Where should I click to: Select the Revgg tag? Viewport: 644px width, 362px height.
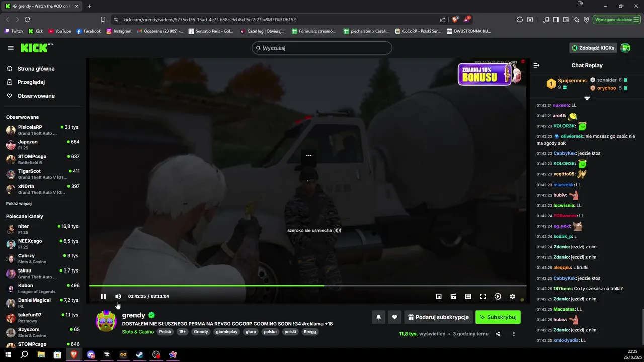310,332
